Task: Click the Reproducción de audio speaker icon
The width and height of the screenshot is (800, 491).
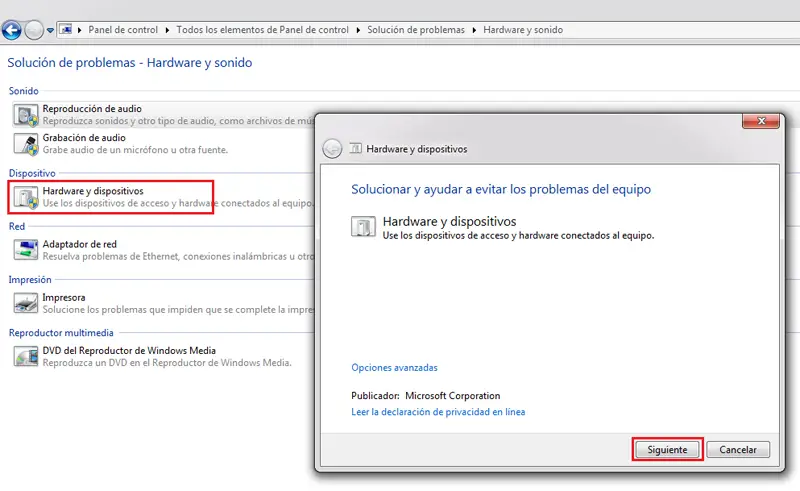Action: pos(26,115)
